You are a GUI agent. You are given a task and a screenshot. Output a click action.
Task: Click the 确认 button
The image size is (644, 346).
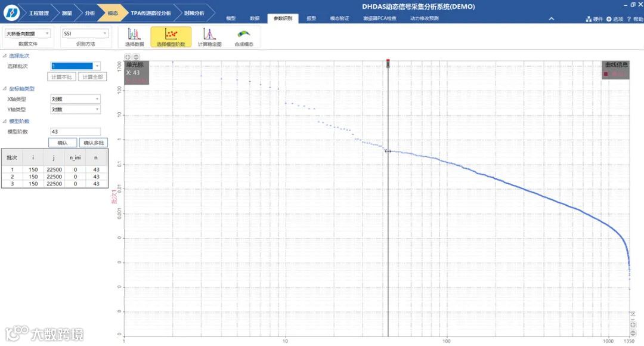[x=63, y=143]
